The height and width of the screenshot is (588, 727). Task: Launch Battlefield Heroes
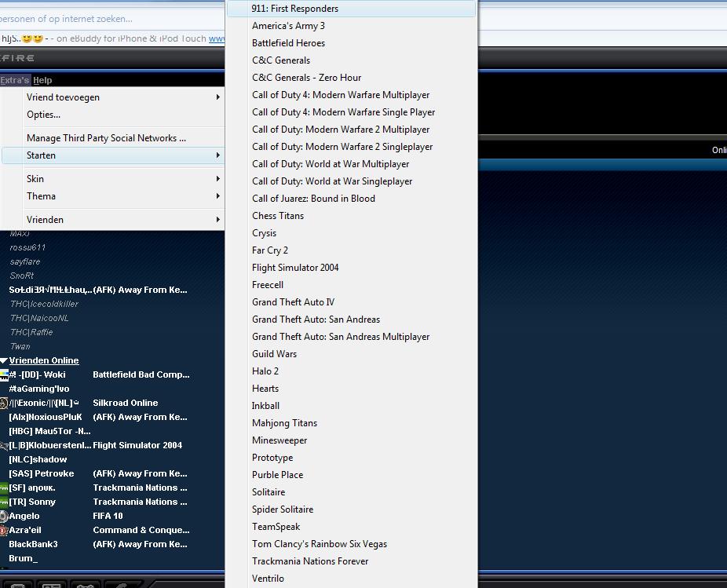click(352, 43)
